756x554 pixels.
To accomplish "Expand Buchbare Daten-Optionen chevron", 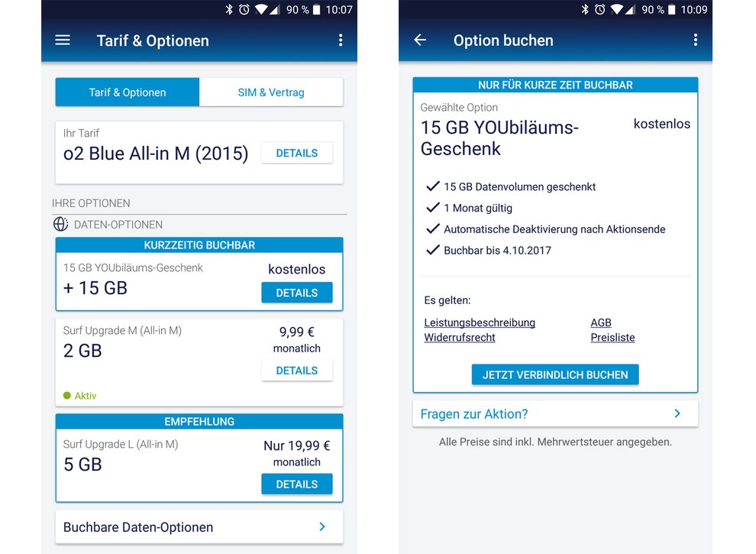I will point(322,527).
